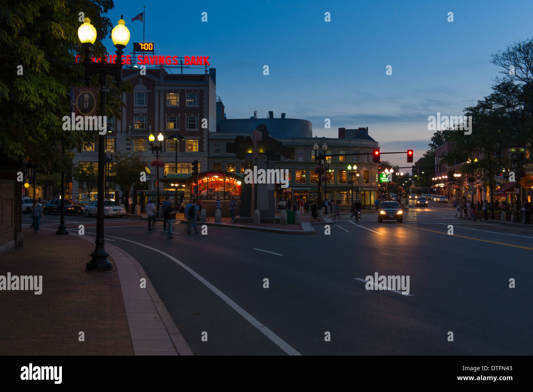Image resolution: width=533 pixels, height=392 pixels.
Task: Click the parked silver sedan on left
Action: (x=105, y=208)
